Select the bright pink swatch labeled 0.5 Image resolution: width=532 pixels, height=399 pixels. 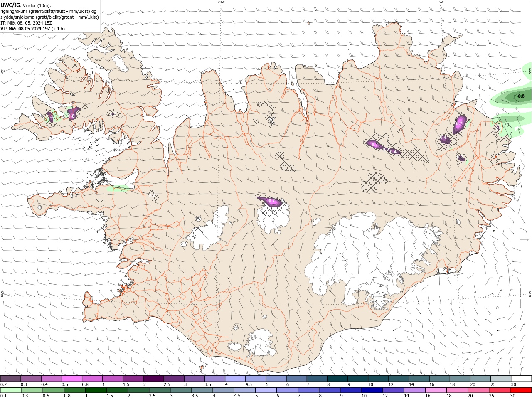click(72, 379)
